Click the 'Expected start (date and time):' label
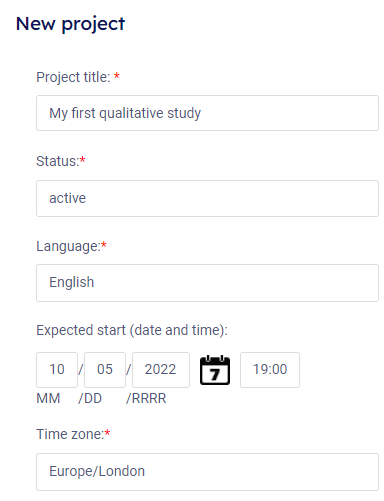Screen dimensions: 384x501 click(x=132, y=330)
